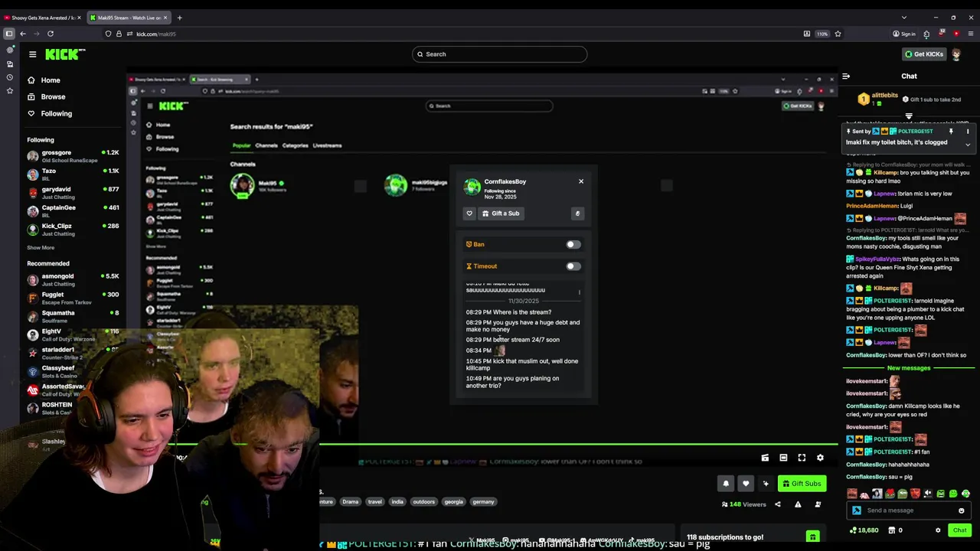Open the chat shop icon
Image resolution: width=980 pixels, height=551 pixels.
(x=893, y=530)
